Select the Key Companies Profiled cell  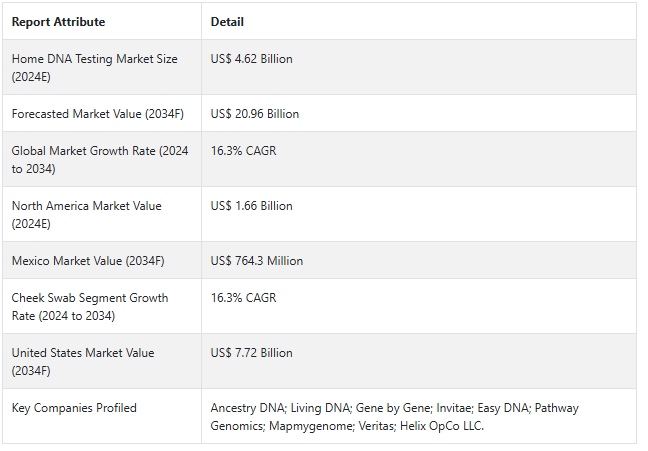click(74, 408)
